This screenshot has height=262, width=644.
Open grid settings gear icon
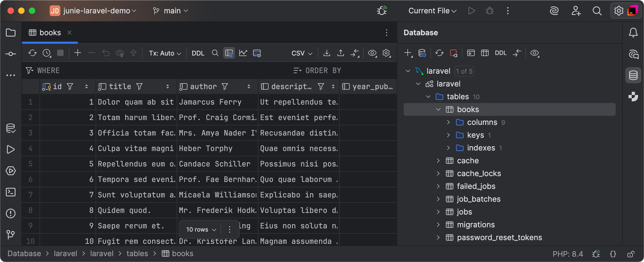(386, 53)
